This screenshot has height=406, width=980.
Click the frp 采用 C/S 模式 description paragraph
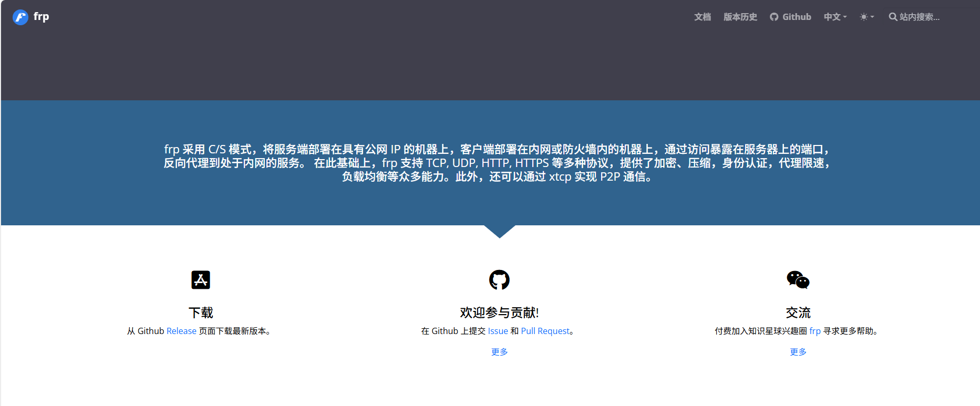[497, 163]
